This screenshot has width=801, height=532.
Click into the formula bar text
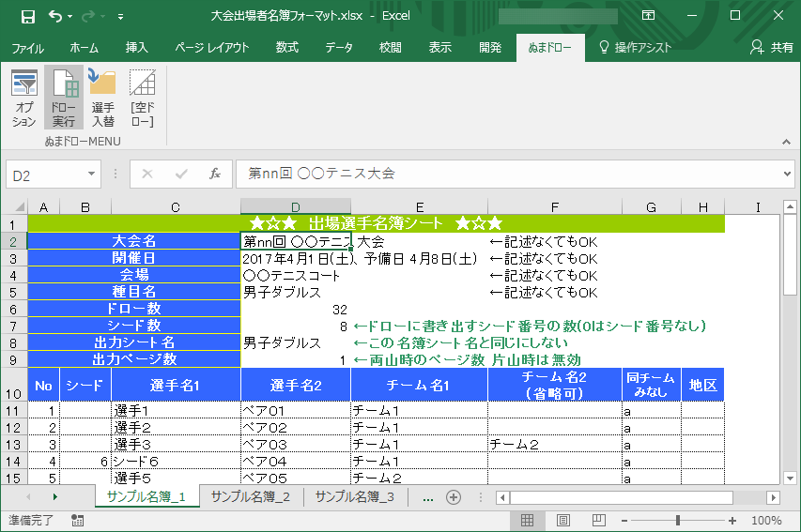click(506, 175)
